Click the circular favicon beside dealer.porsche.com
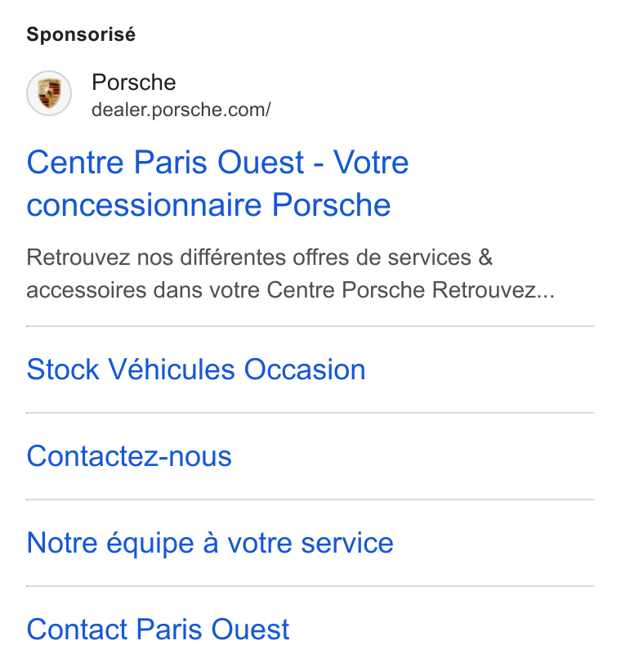621x672 pixels. point(49,93)
